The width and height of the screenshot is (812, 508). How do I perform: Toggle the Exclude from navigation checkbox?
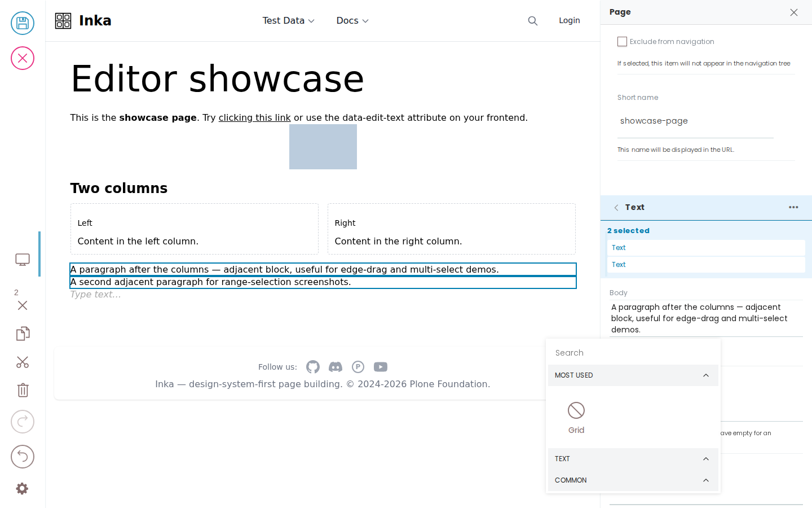tap(623, 42)
